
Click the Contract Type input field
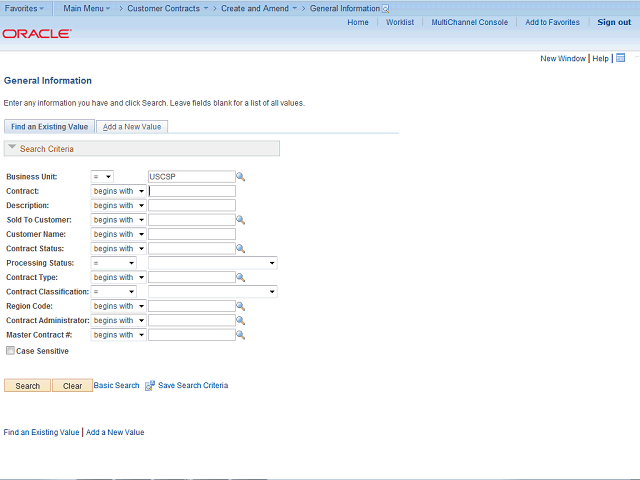[192, 278]
